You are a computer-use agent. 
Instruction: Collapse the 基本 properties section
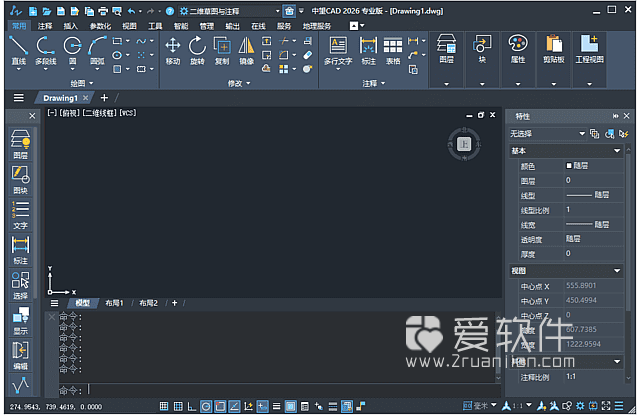pos(617,151)
